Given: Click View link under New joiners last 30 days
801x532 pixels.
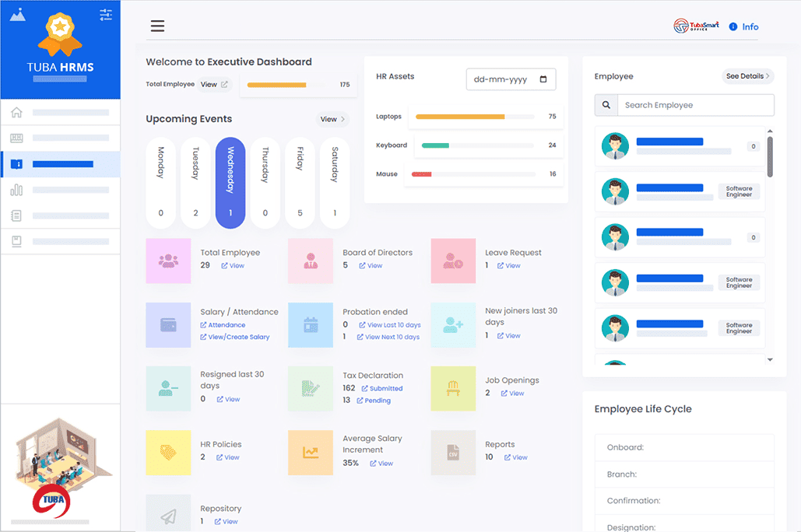Looking at the screenshot, I should 508,335.
